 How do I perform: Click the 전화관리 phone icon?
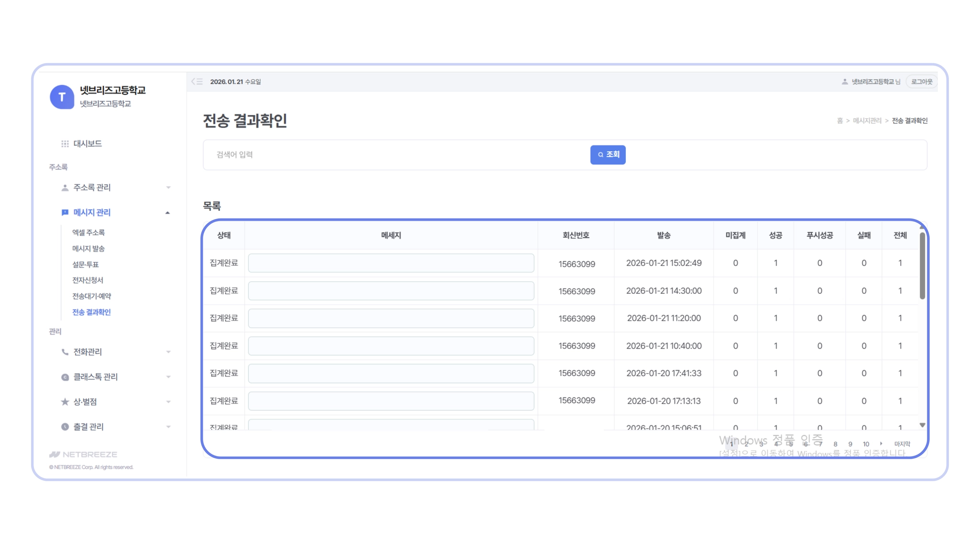click(x=65, y=352)
